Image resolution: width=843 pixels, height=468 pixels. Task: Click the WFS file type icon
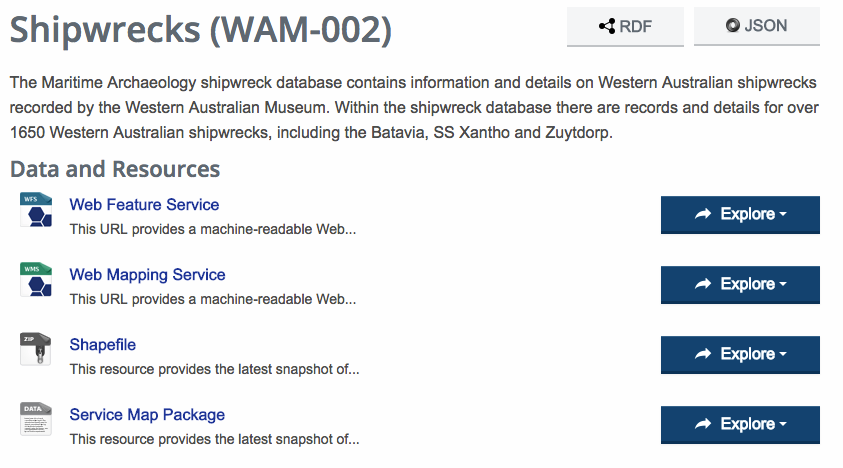[36, 210]
